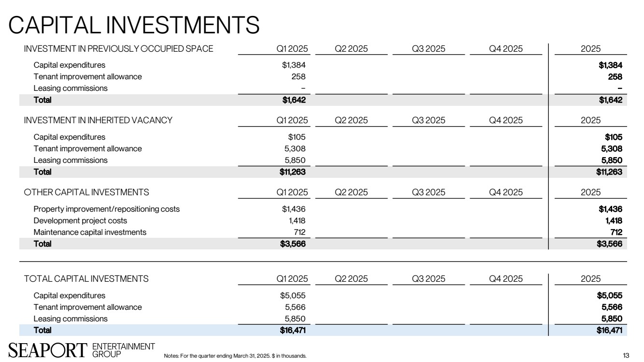The width and height of the screenshot is (644, 362).
Task: Click the $1,642 Q1 2025 total value
Action: pos(294,100)
